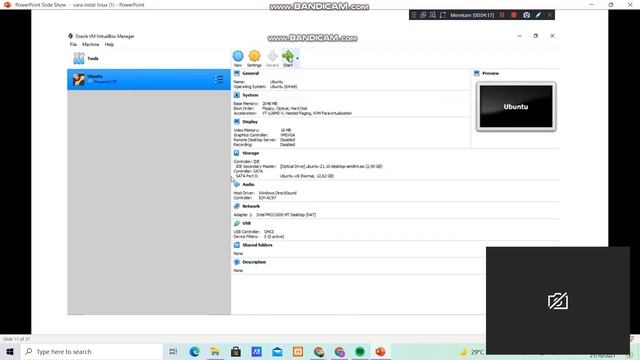Click the camera-off overlay icon

click(x=558, y=301)
